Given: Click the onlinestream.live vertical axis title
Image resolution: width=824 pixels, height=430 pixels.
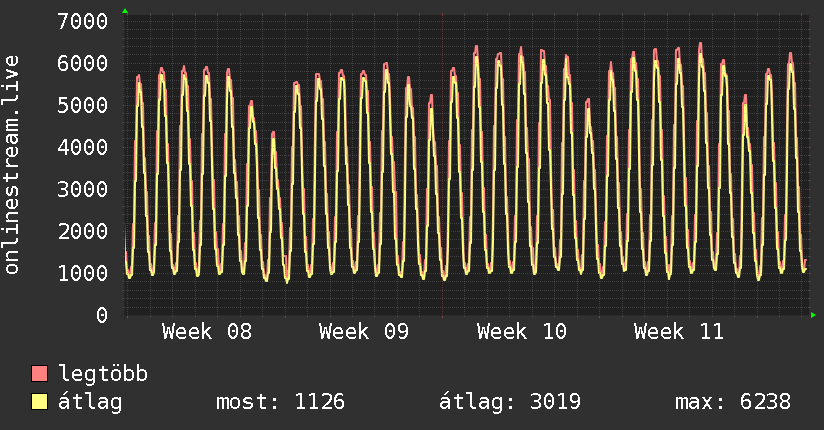Looking at the screenshot, I should [x=12, y=165].
